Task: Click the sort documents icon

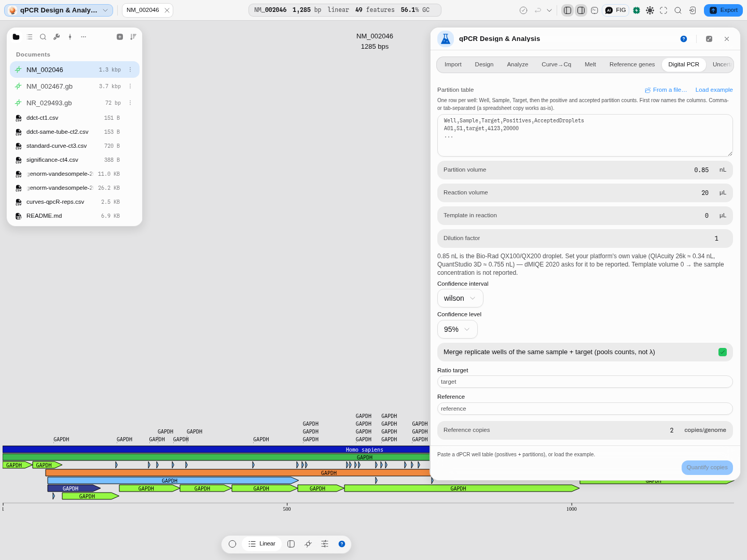Action: [x=133, y=37]
